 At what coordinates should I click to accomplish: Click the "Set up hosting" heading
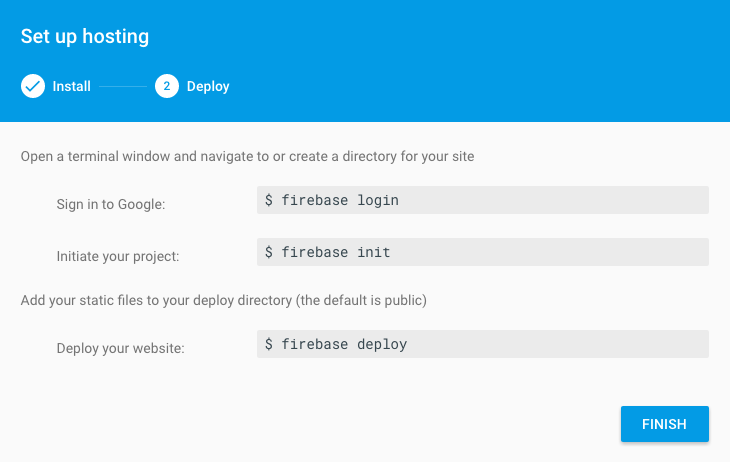[85, 37]
